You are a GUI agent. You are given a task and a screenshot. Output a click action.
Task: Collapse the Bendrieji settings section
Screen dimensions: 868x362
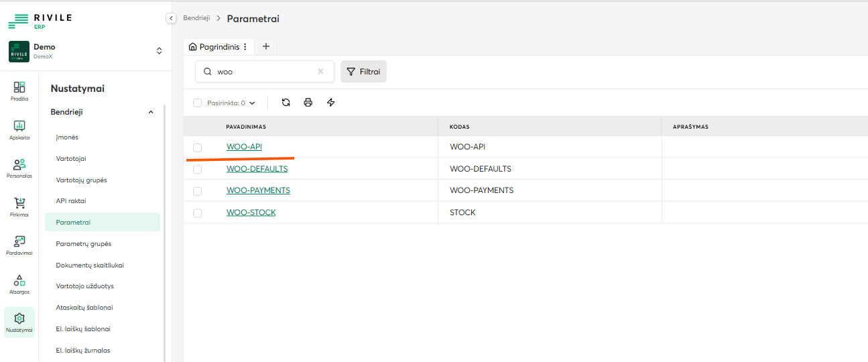151,113
